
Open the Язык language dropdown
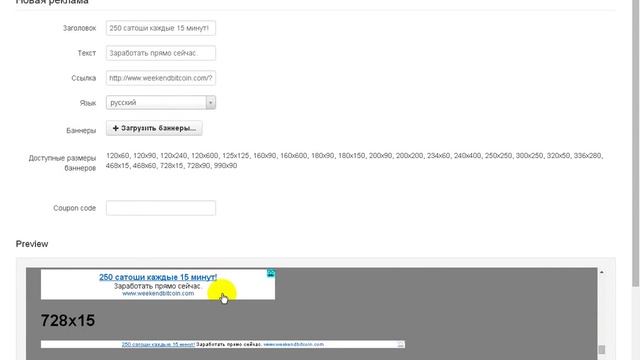161,102
